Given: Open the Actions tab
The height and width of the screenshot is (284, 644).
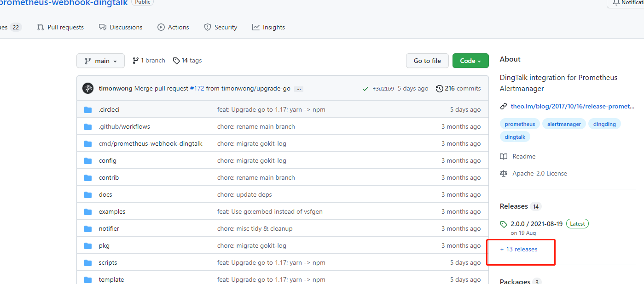Looking at the screenshot, I should [173, 27].
